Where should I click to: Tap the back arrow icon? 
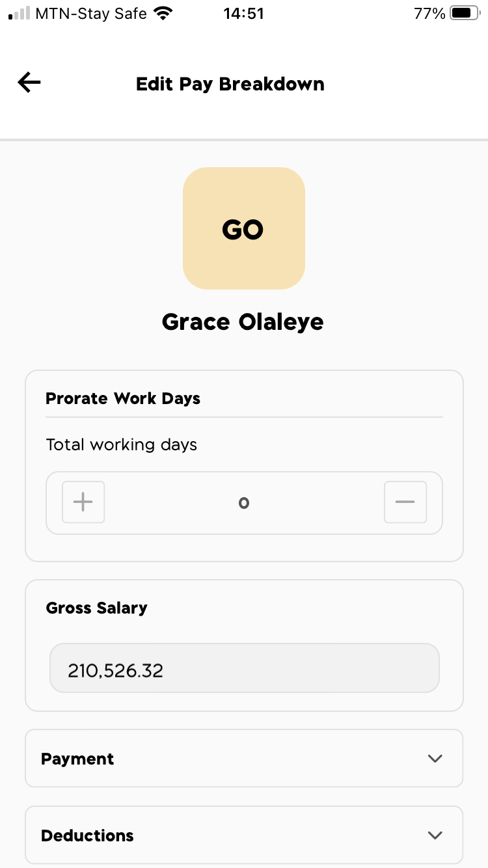(29, 83)
